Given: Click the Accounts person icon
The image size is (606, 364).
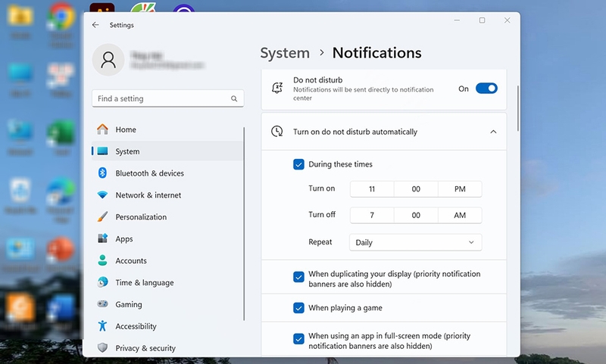Looking at the screenshot, I should 102,260.
